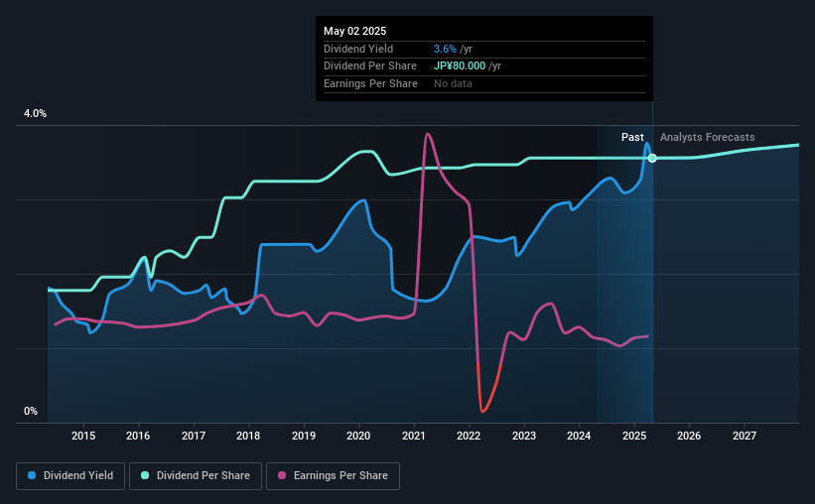Viewport: 815px width, 504px height.
Task: Click the teal Dividend Per Share legend dot
Action: [x=145, y=475]
